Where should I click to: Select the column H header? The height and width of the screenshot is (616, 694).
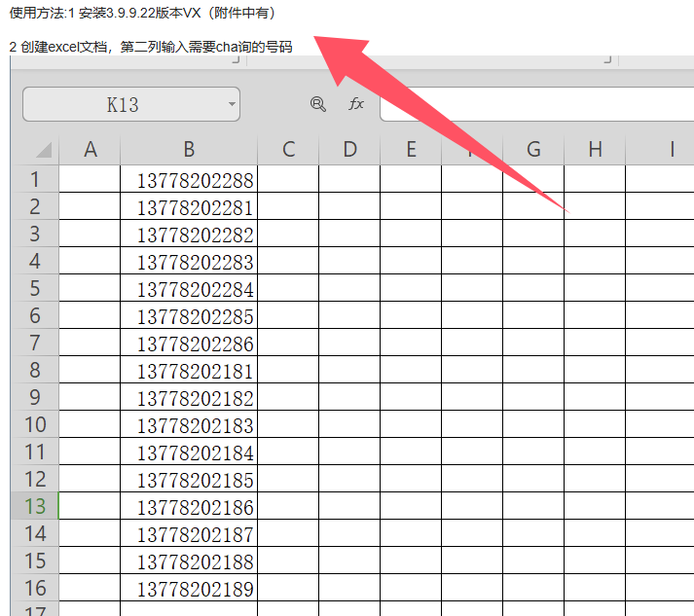click(x=595, y=149)
